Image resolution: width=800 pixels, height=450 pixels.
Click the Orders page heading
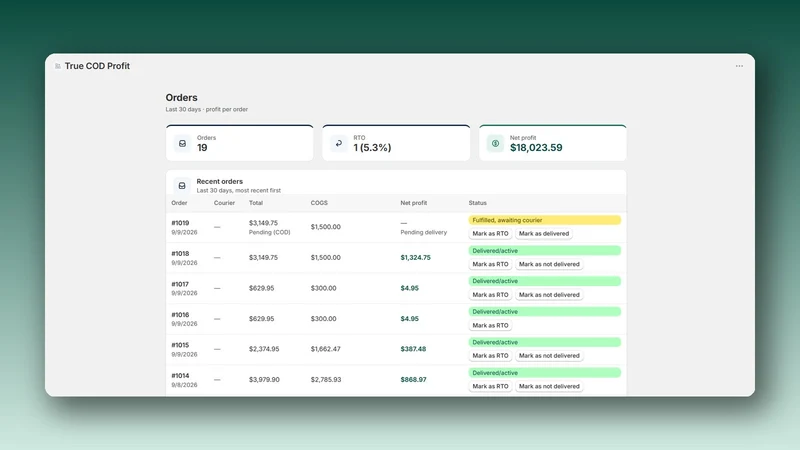(181, 97)
